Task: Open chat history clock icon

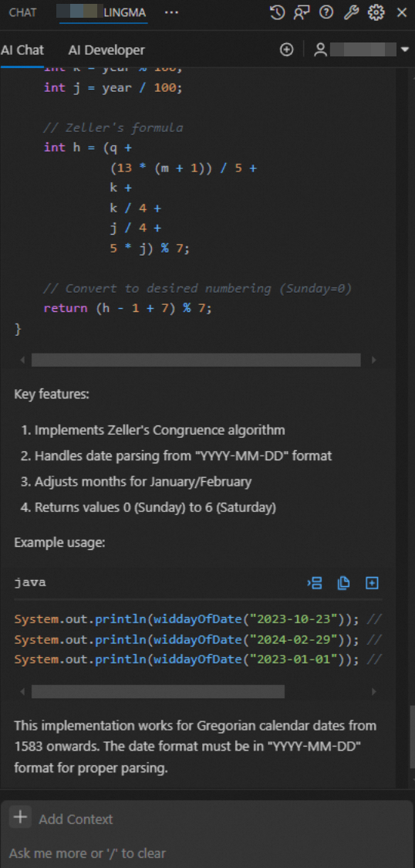Action: (277, 12)
